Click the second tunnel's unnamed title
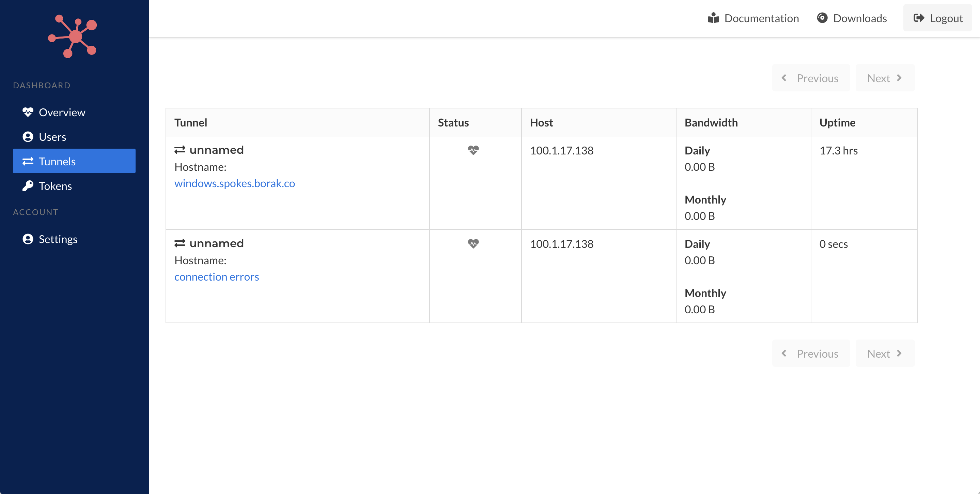Screen dimensions: 980x494 (x=216, y=243)
